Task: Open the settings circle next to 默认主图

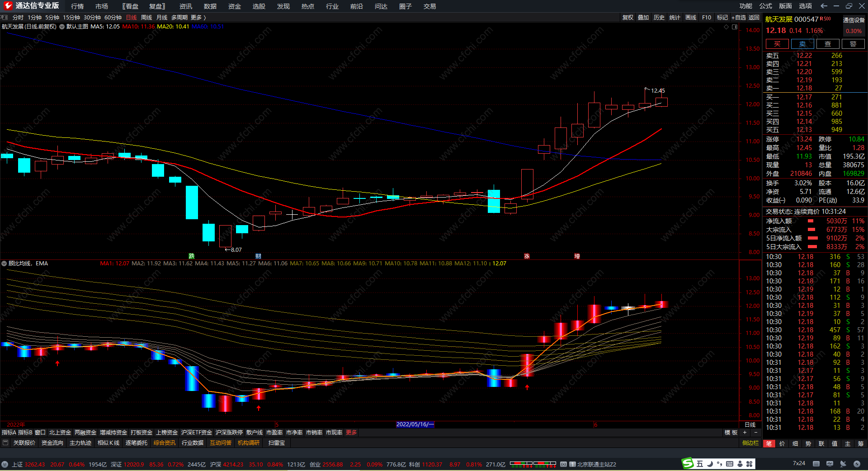Action: click(x=62, y=27)
